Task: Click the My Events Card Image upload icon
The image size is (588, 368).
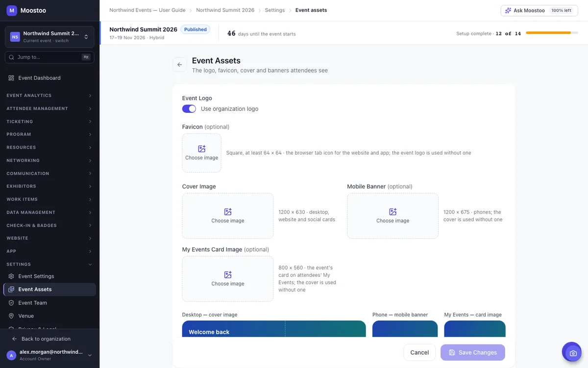Action: pyautogui.click(x=228, y=275)
